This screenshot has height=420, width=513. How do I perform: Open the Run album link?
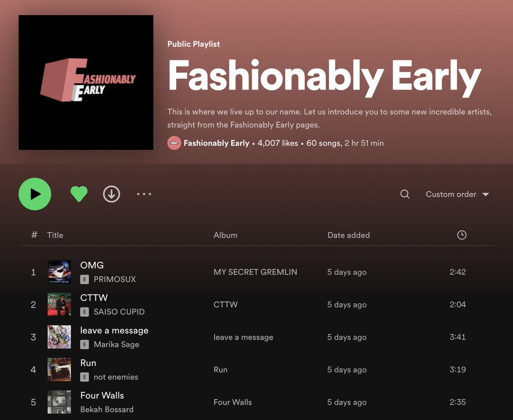coord(221,370)
